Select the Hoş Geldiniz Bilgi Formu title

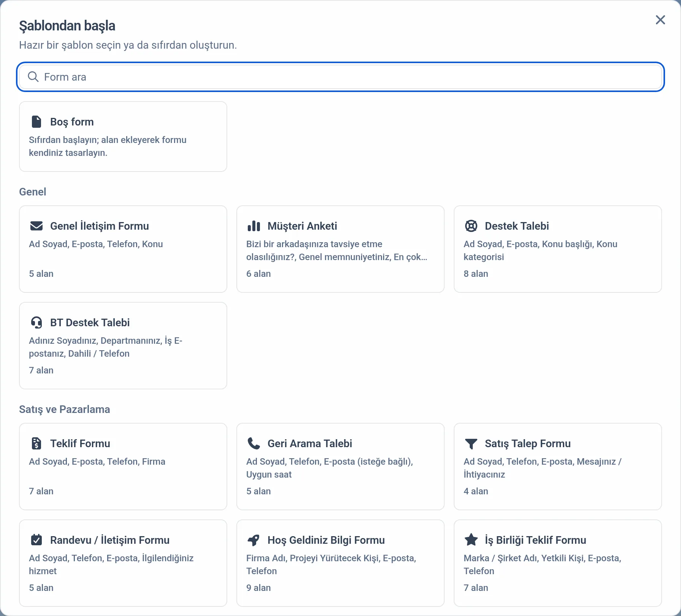(326, 540)
